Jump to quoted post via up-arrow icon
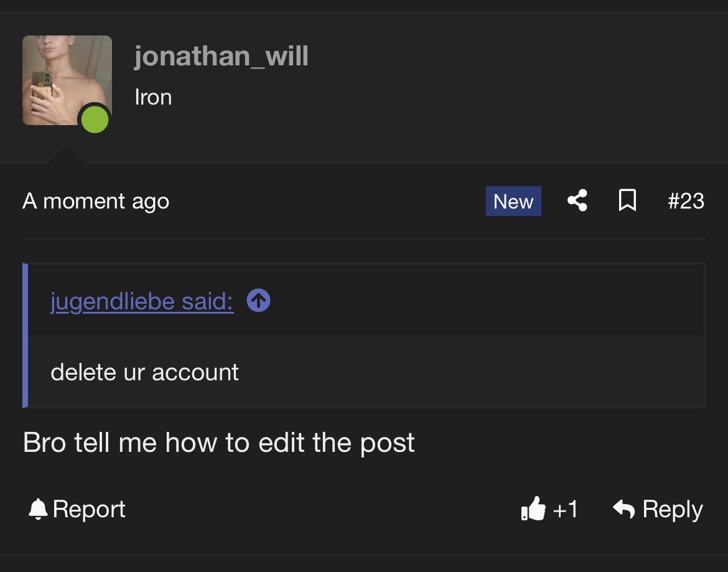The image size is (728, 572). (259, 301)
